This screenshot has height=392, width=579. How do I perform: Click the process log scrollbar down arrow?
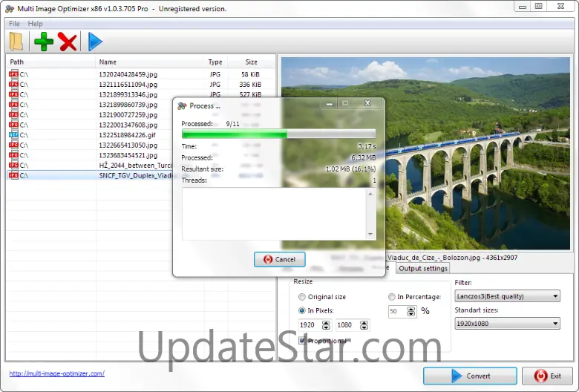pyautogui.click(x=370, y=235)
